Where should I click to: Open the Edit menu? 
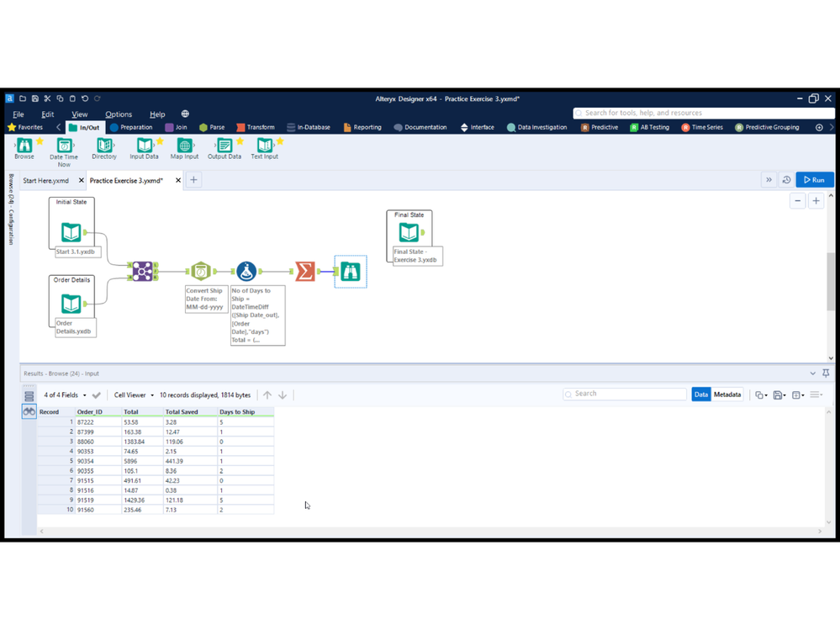pyautogui.click(x=48, y=114)
